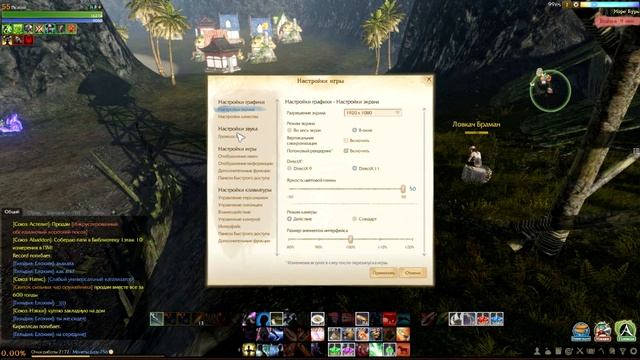Click the red debuff icon under buffs

click(28, 40)
